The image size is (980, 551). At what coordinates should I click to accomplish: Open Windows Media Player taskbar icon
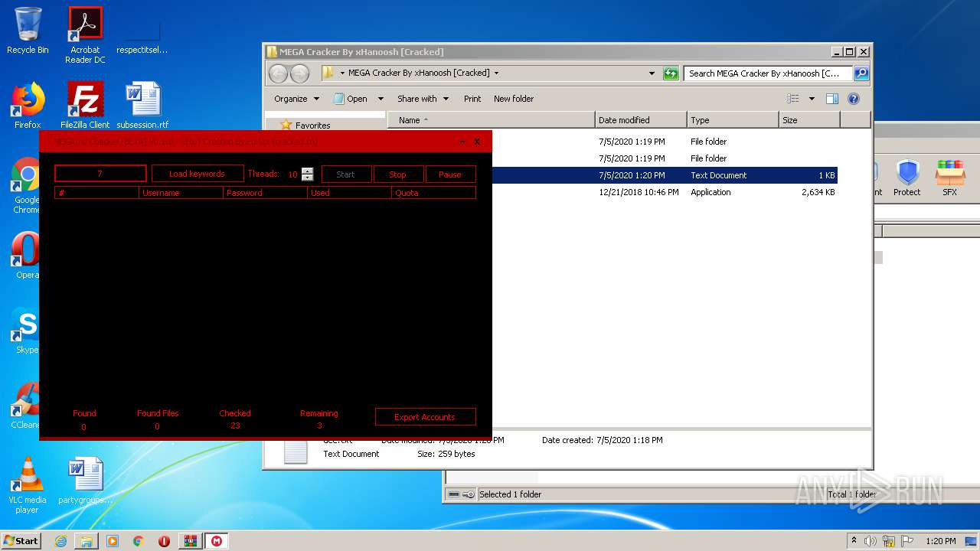(x=113, y=541)
